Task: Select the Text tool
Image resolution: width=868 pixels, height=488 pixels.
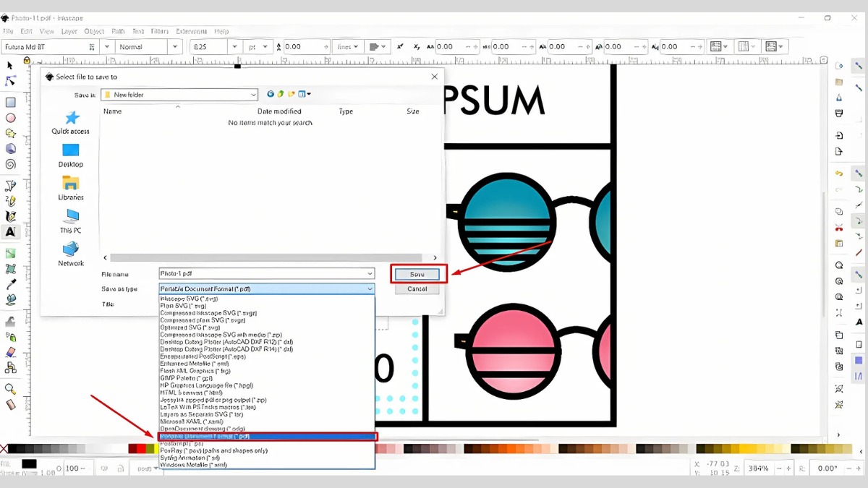Action: (11, 232)
